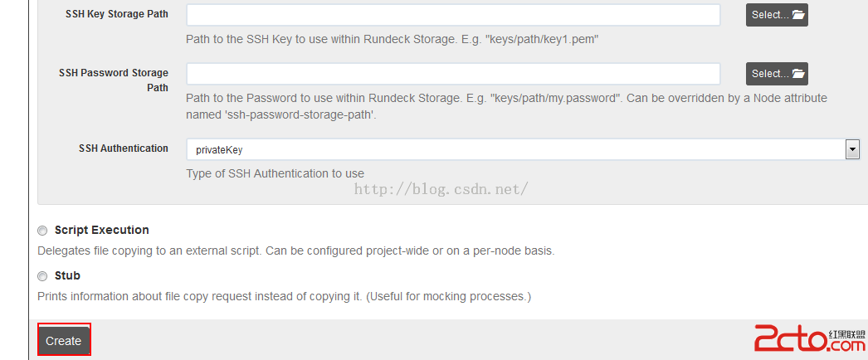Choose the Script Execution option label
This screenshot has width=868, height=360.
[102, 230]
